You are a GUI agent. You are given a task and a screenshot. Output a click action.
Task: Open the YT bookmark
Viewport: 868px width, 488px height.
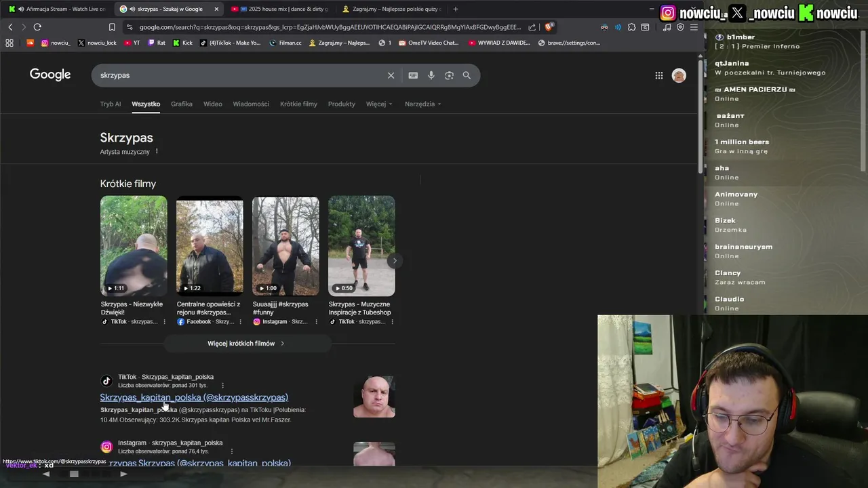coord(132,43)
